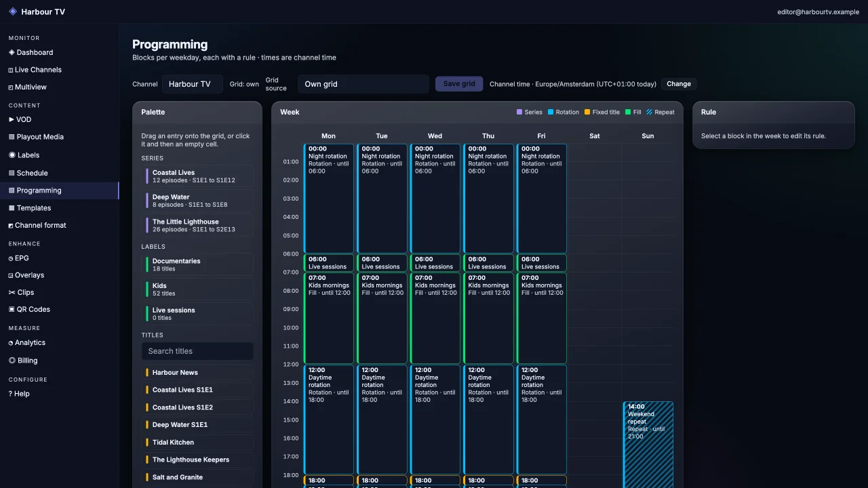Screen dimensions: 868x488
Task: Select the Live sessions label entry
Action: click(x=197, y=313)
